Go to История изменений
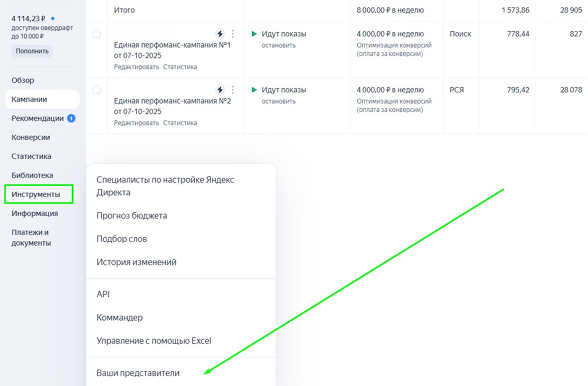 [x=137, y=262]
